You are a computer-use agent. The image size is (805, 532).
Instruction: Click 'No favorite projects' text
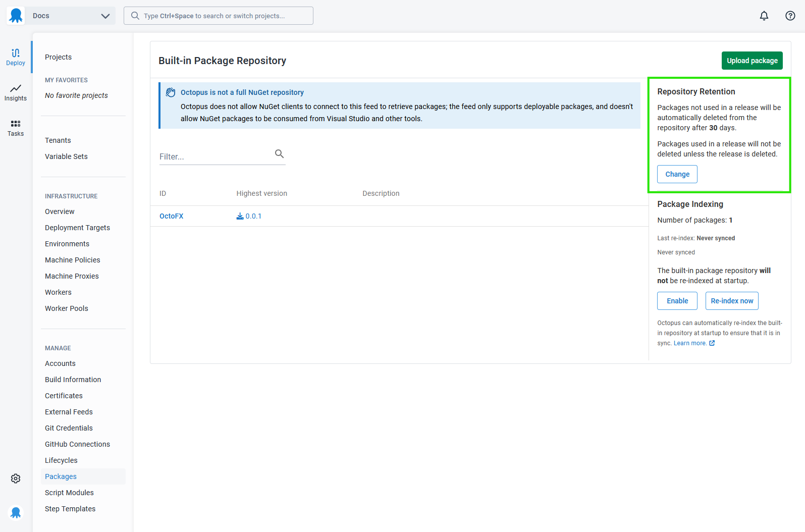tap(76, 95)
